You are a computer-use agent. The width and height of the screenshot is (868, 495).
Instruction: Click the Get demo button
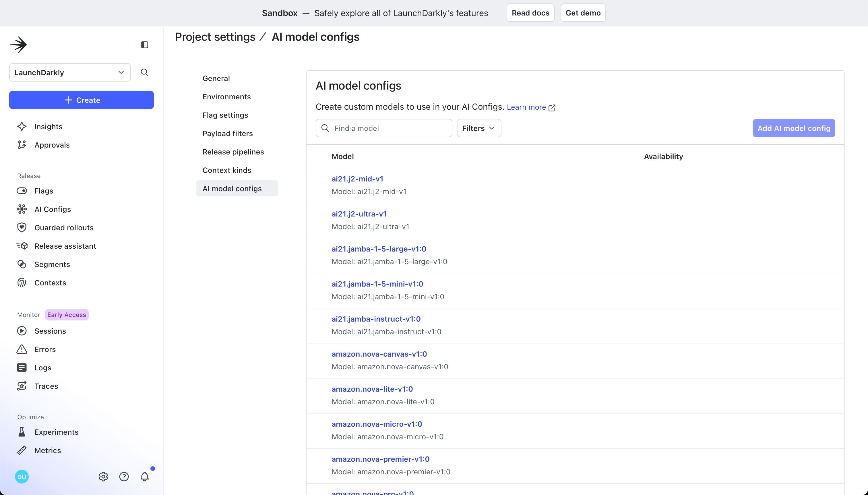point(583,13)
